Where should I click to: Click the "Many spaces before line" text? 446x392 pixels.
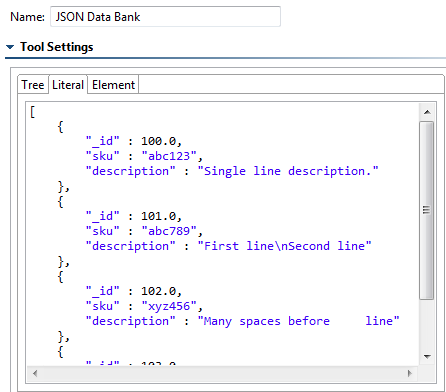coord(298,321)
